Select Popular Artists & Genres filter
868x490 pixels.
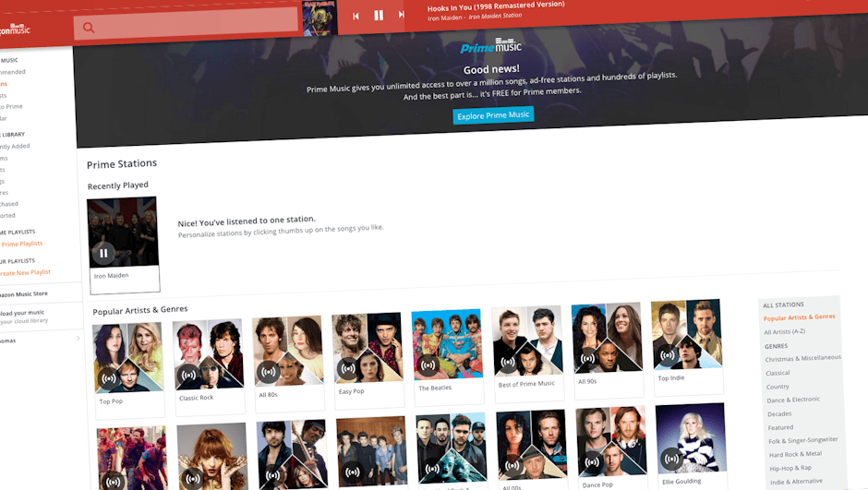point(799,317)
